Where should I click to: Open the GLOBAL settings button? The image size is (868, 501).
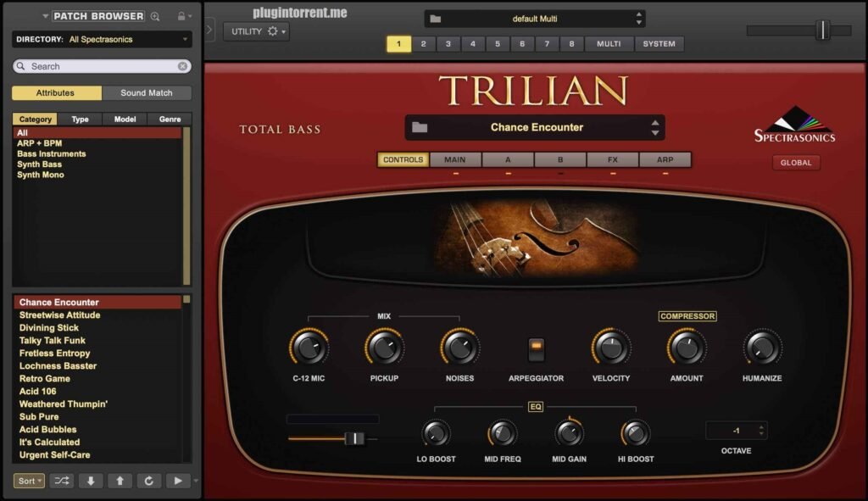pyautogui.click(x=796, y=163)
